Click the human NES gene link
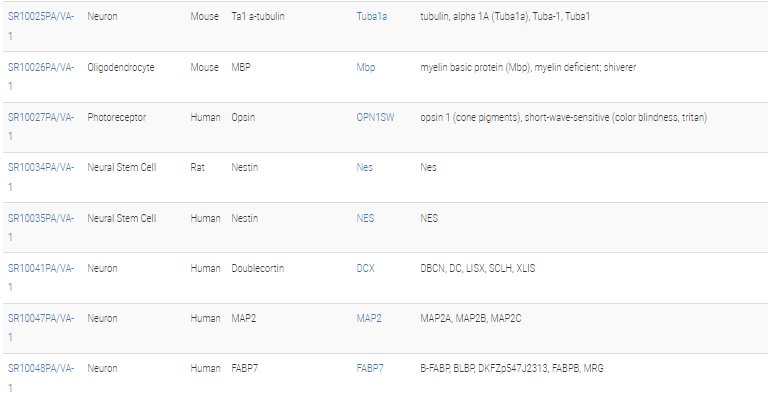The image size is (768, 401). pos(365,218)
